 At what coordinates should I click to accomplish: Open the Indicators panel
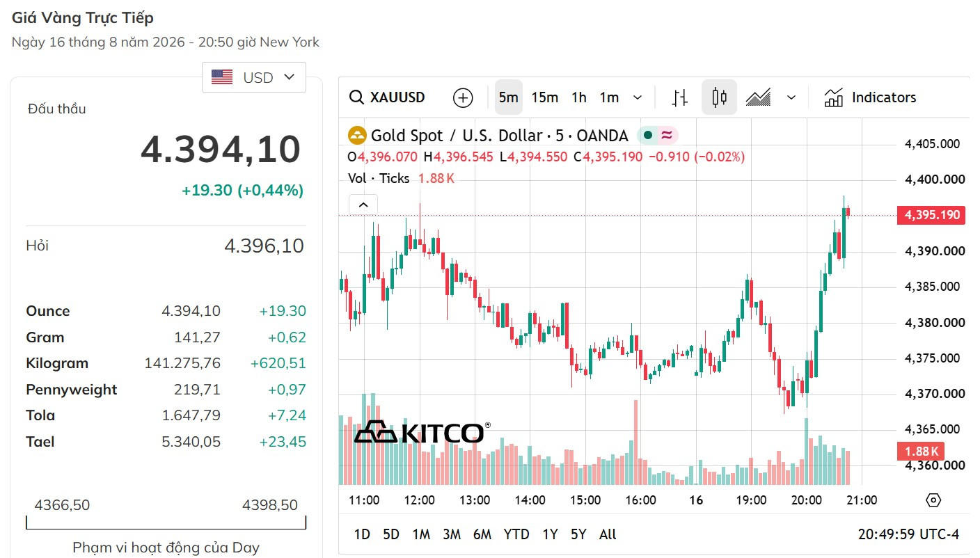tap(870, 97)
